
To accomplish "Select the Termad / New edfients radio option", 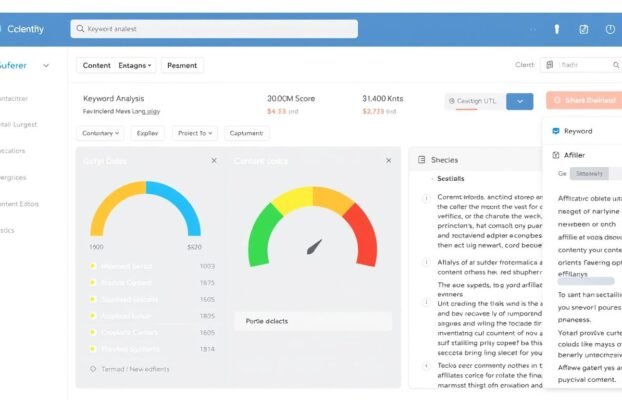I will coord(93,369).
